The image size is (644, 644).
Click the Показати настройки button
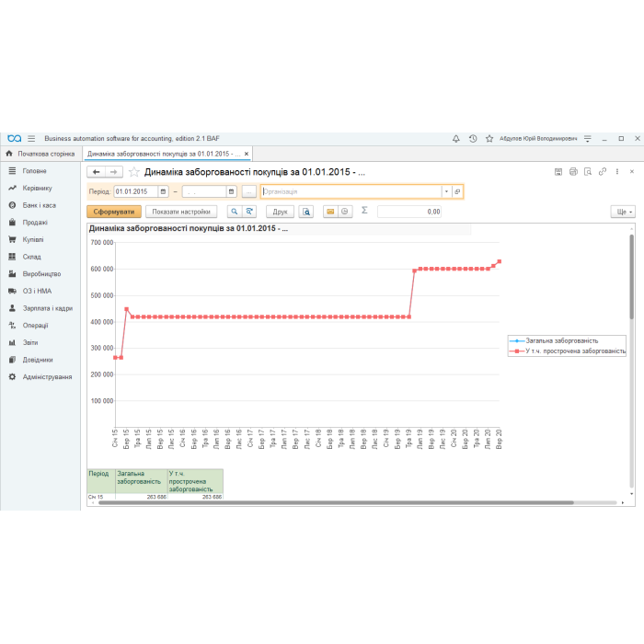pos(182,212)
